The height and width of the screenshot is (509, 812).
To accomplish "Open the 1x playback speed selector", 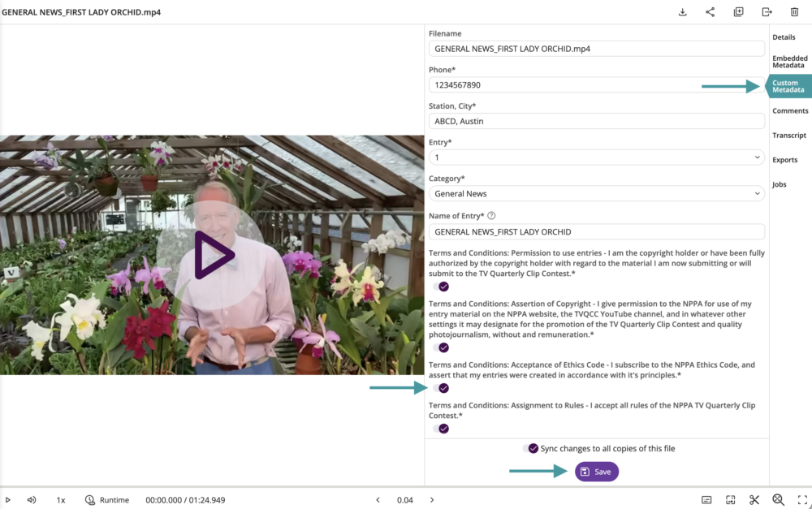I will click(61, 500).
